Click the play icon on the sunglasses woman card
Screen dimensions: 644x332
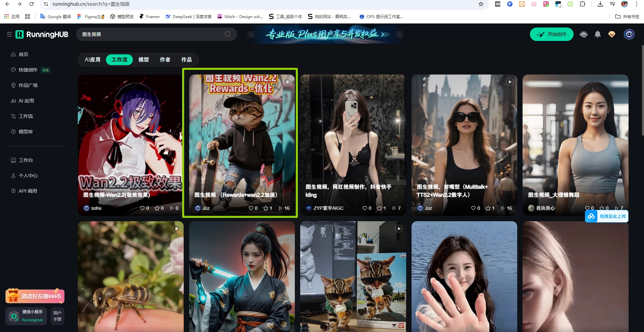point(510,82)
